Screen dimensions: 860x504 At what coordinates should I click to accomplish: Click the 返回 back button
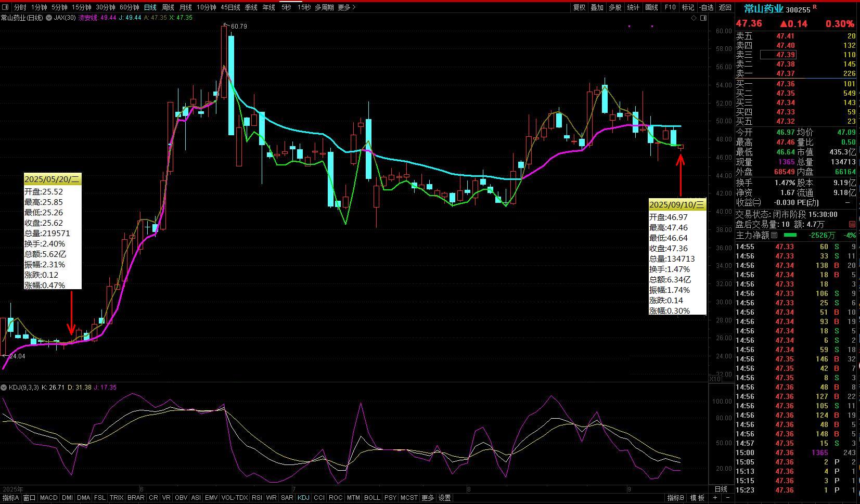[x=725, y=7]
